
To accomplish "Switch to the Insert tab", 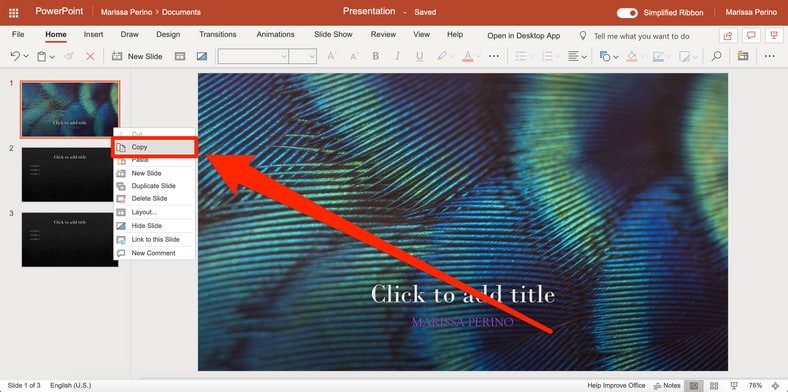I will click(93, 35).
